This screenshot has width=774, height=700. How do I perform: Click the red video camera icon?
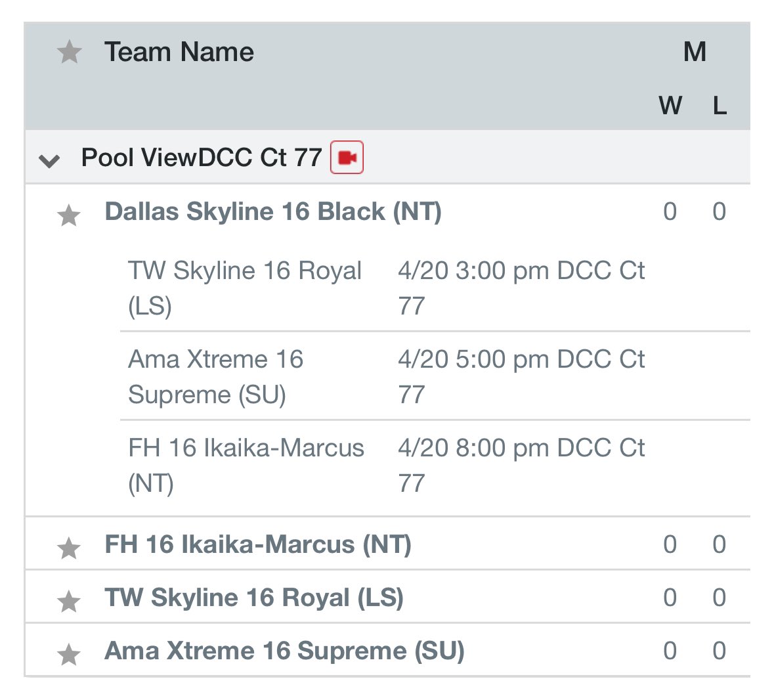coord(347,158)
